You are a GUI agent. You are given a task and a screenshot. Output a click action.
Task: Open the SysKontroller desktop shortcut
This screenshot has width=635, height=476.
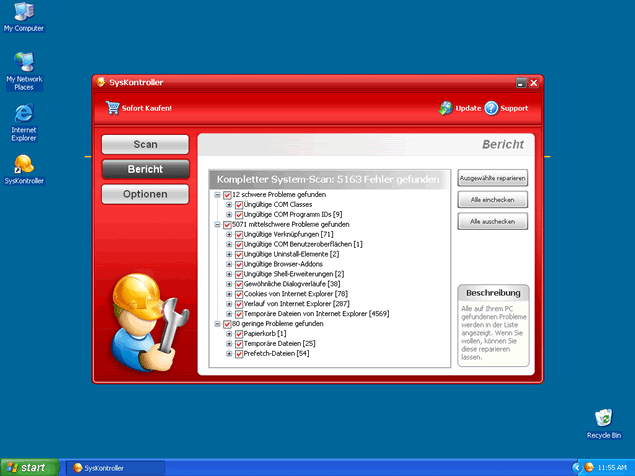point(23,163)
